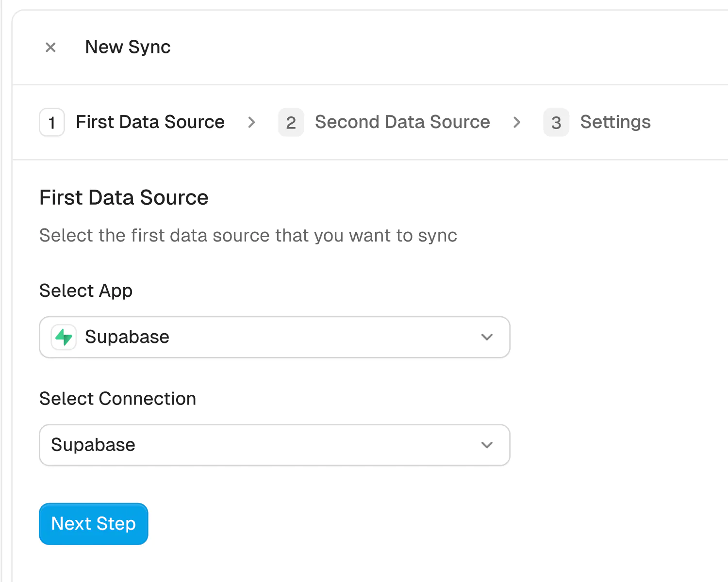Click step number 2 badge
The image size is (728, 582).
pos(291,122)
